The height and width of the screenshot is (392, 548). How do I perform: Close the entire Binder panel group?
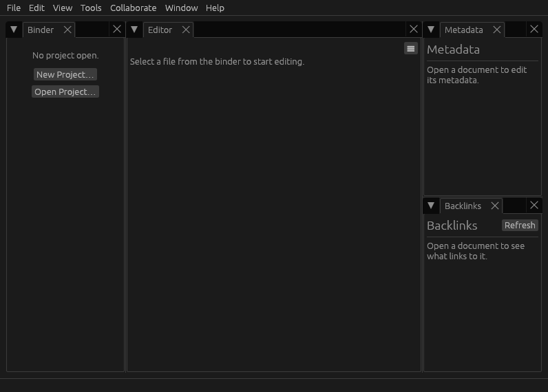[x=117, y=30]
